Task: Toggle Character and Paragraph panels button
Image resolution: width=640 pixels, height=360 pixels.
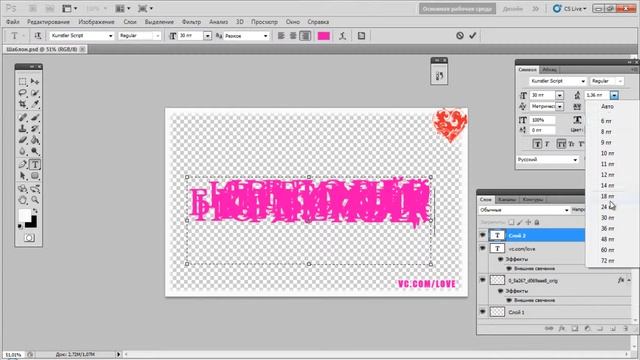Action: (361, 36)
